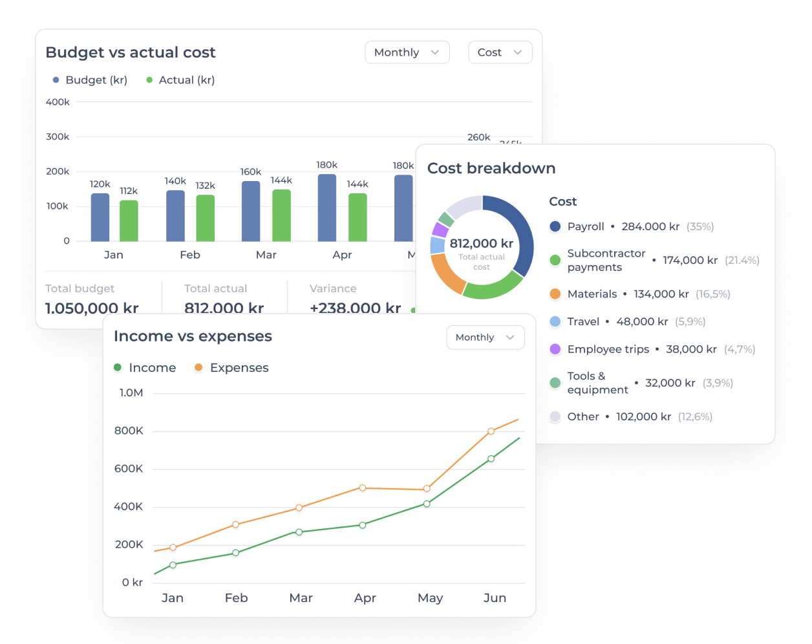
Task: Select the May income data point marker
Action: click(x=427, y=504)
